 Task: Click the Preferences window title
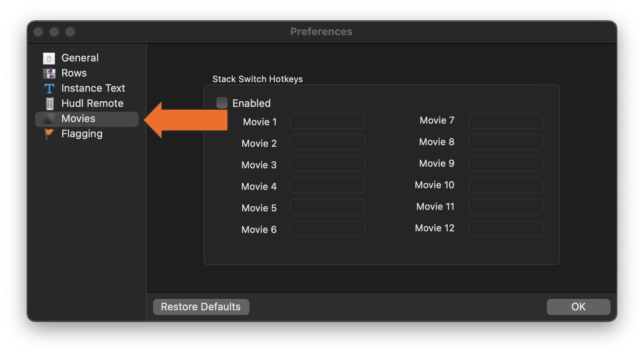(321, 32)
